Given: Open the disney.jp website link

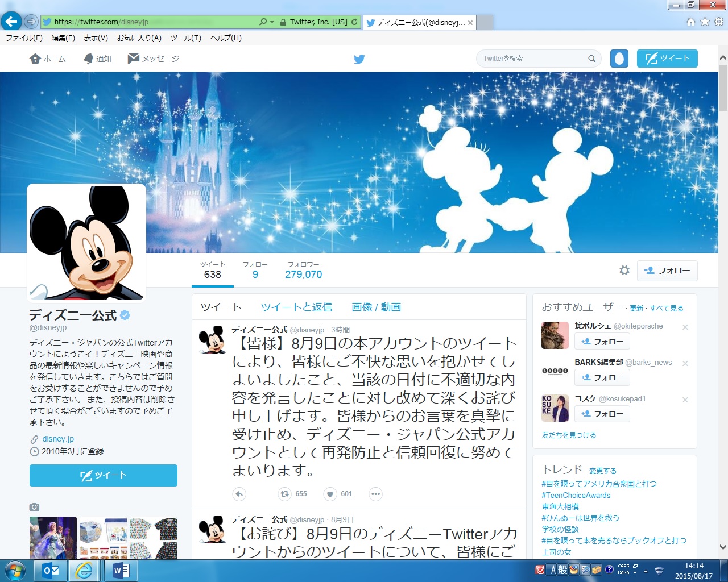Looking at the screenshot, I should (58, 439).
